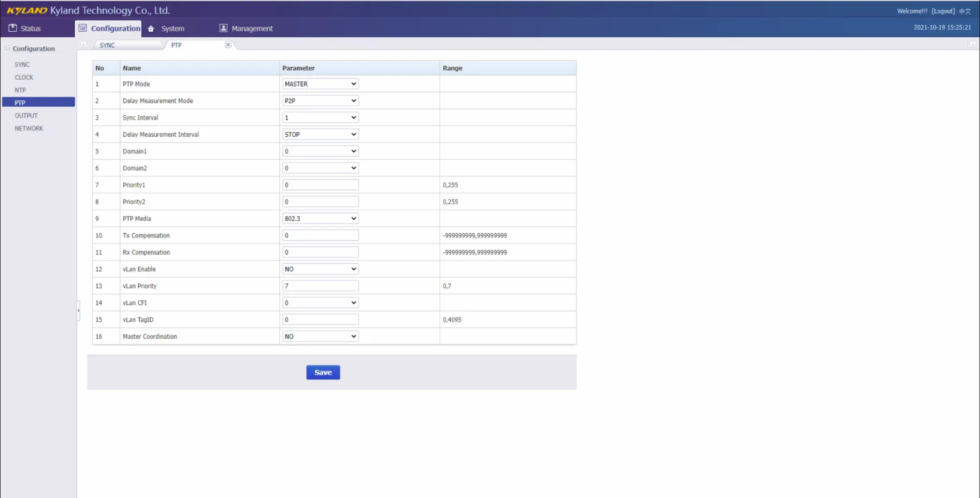Viewport: 980px width, 498px height.
Task: Click the Priority1 input field
Action: (321, 185)
